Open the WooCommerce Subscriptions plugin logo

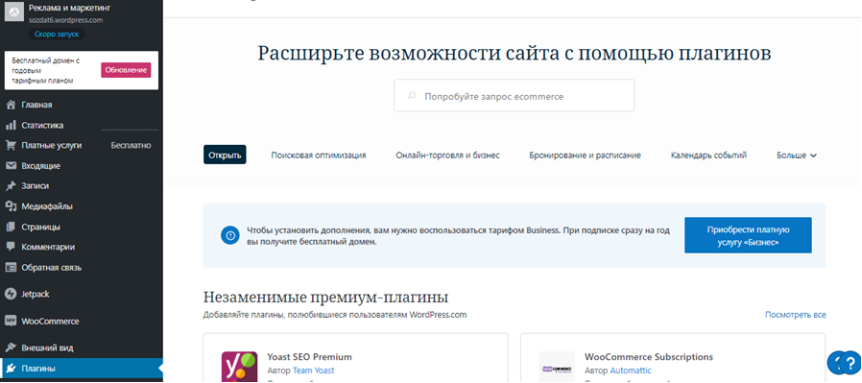556,367
